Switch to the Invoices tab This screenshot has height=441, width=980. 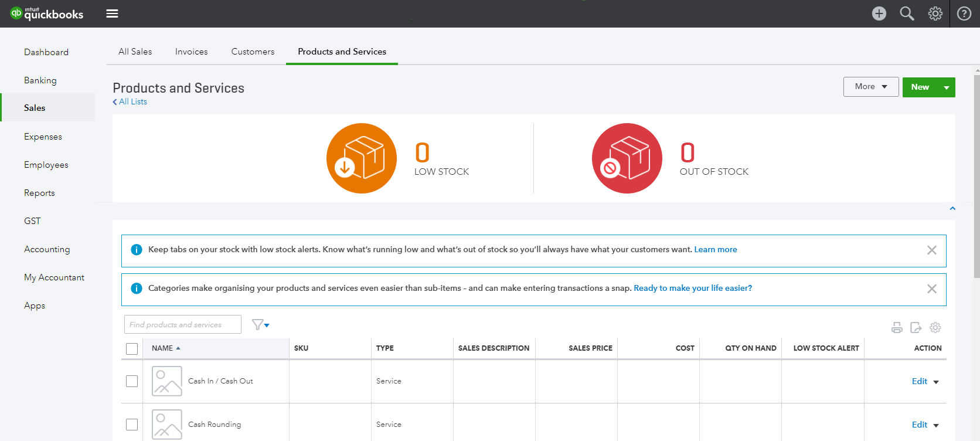click(x=192, y=52)
